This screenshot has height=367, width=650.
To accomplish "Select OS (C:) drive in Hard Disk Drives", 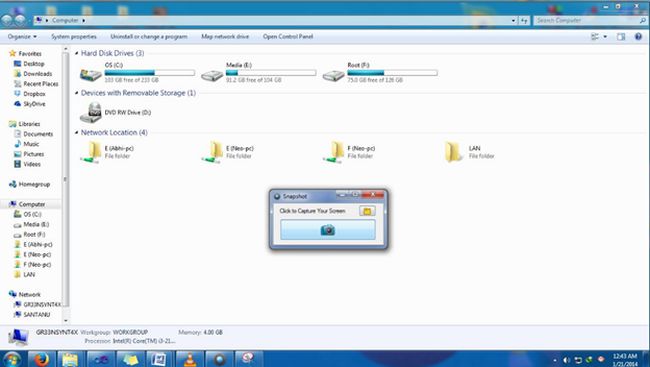I will (x=137, y=72).
